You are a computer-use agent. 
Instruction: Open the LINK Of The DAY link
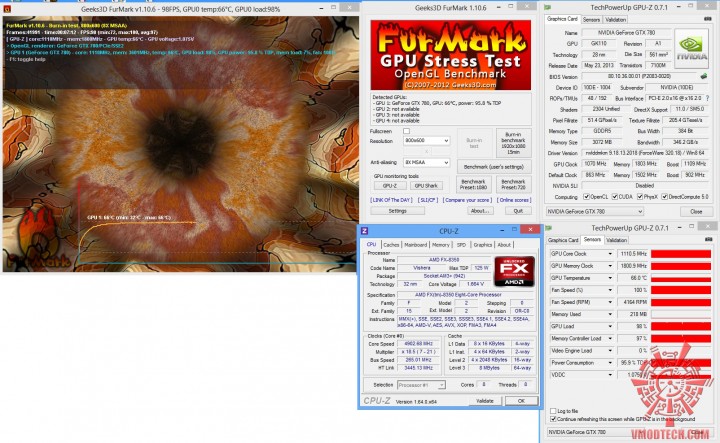tap(391, 200)
